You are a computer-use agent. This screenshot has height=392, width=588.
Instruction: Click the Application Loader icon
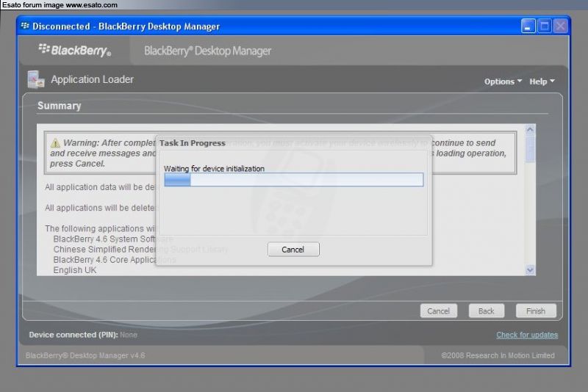click(x=36, y=79)
